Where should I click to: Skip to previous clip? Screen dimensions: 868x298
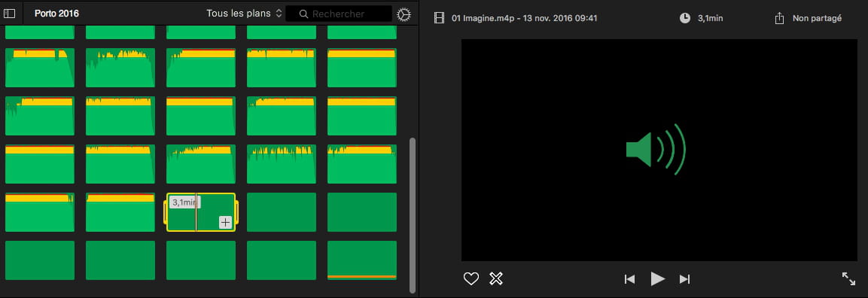(x=629, y=279)
